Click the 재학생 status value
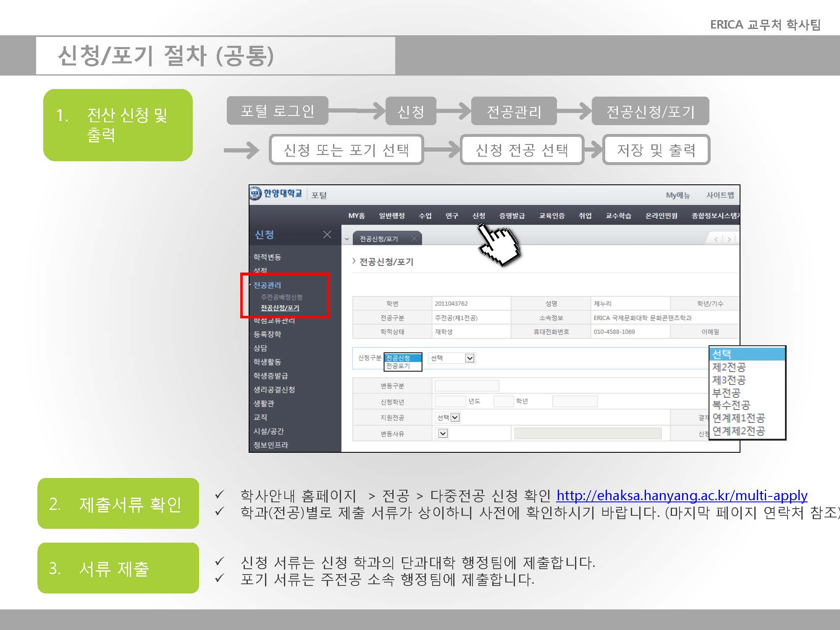 click(444, 332)
